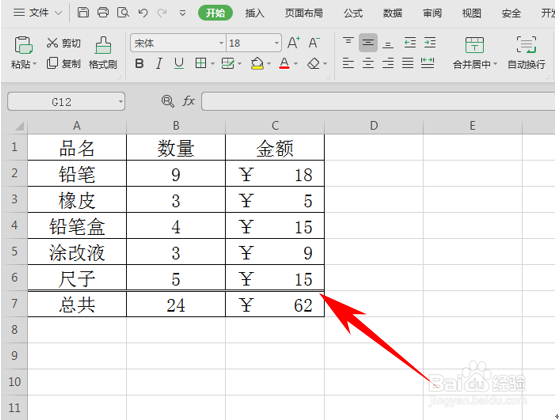Viewport: 559px width, 420px height.
Task: Center text horizontally
Action: (x=368, y=63)
